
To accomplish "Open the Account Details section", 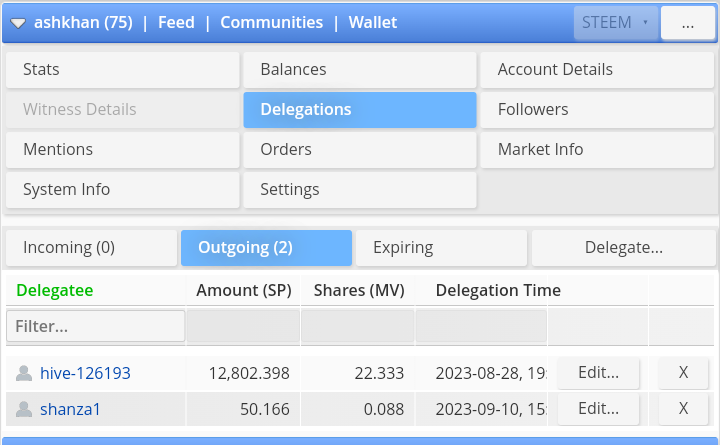I will tap(597, 69).
